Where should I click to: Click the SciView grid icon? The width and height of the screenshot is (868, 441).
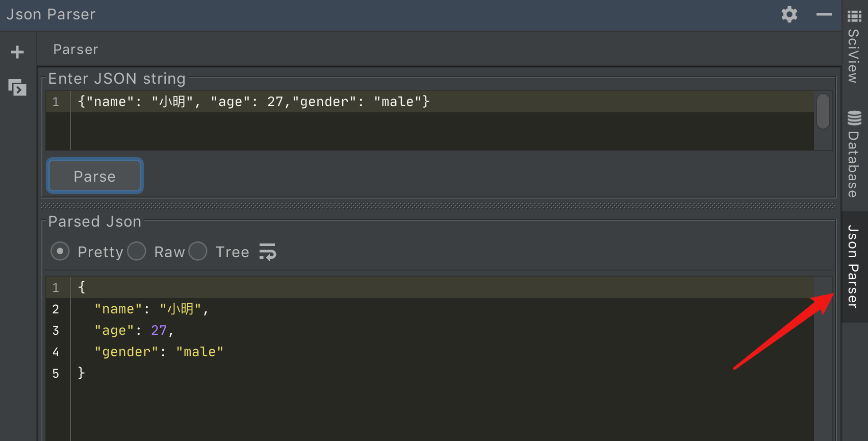point(855,16)
